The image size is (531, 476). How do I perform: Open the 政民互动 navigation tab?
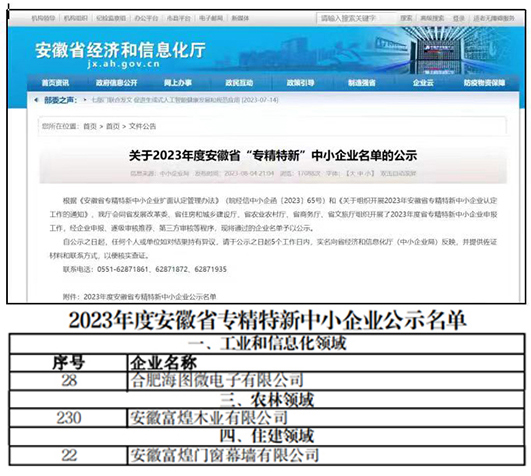[x=239, y=83]
